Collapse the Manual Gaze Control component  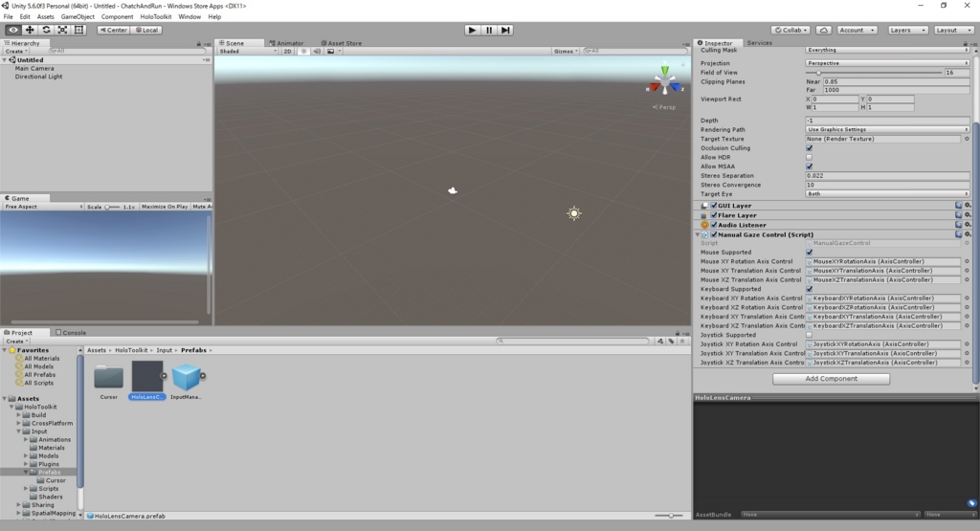point(698,235)
